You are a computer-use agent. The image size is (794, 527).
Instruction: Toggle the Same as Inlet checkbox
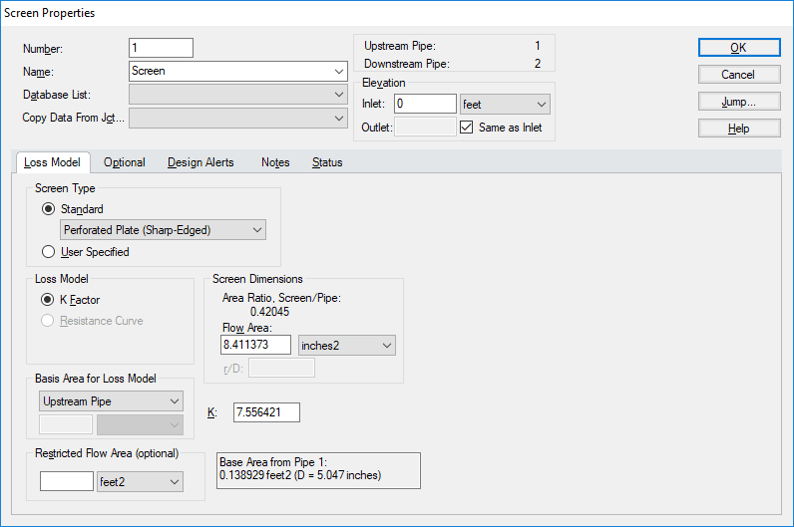click(x=466, y=127)
